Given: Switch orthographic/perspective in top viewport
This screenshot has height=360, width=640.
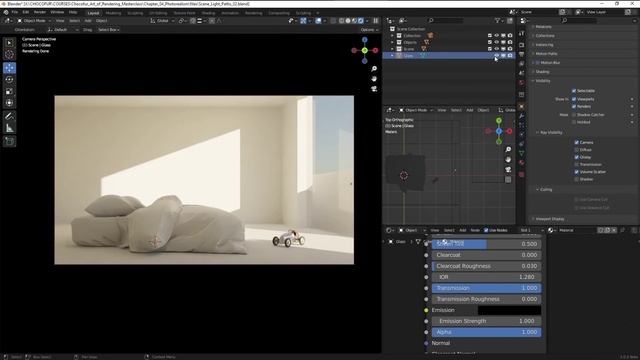Looking at the screenshot, I should [x=508, y=179].
